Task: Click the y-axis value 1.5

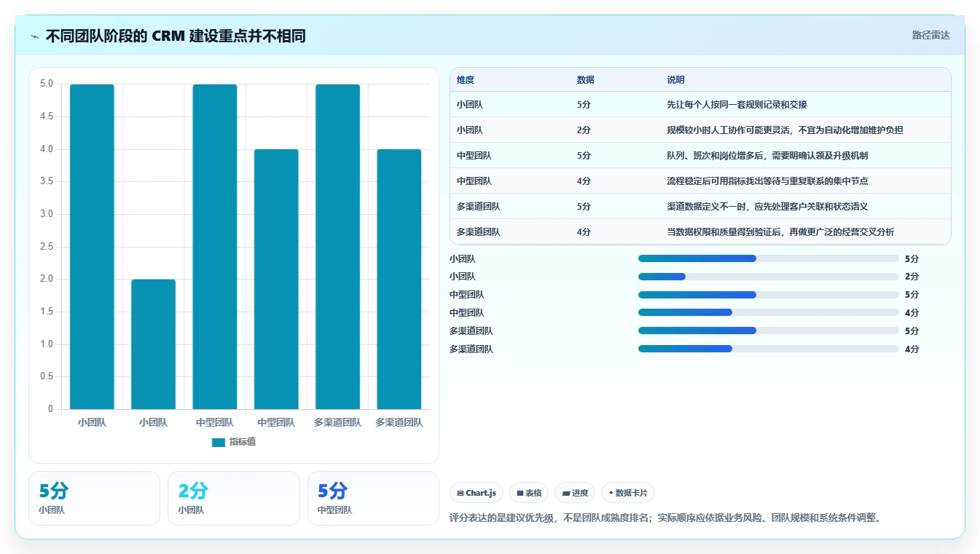Action: pos(47,312)
